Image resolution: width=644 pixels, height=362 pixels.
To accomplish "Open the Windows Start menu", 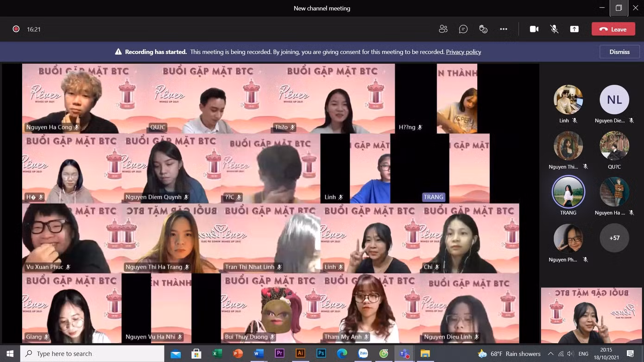I will [x=10, y=354].
